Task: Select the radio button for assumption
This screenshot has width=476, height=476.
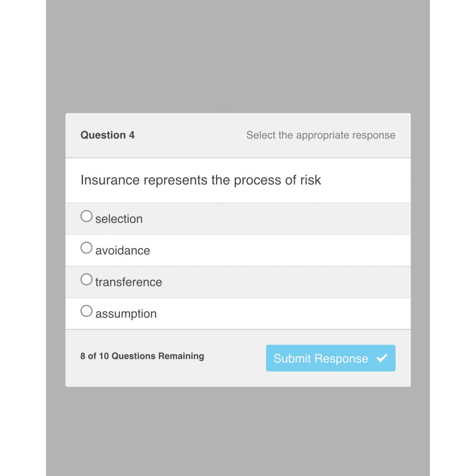Action: coord(86,311)
